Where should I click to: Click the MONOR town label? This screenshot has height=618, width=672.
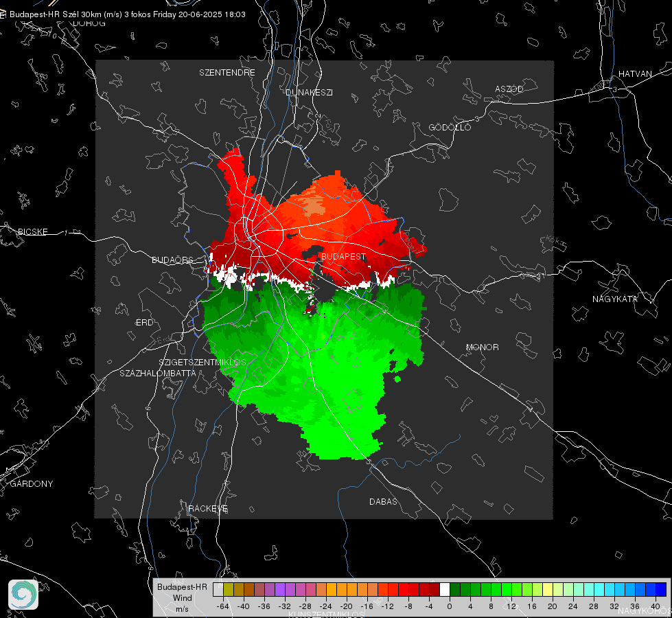[x=482, y=347]
